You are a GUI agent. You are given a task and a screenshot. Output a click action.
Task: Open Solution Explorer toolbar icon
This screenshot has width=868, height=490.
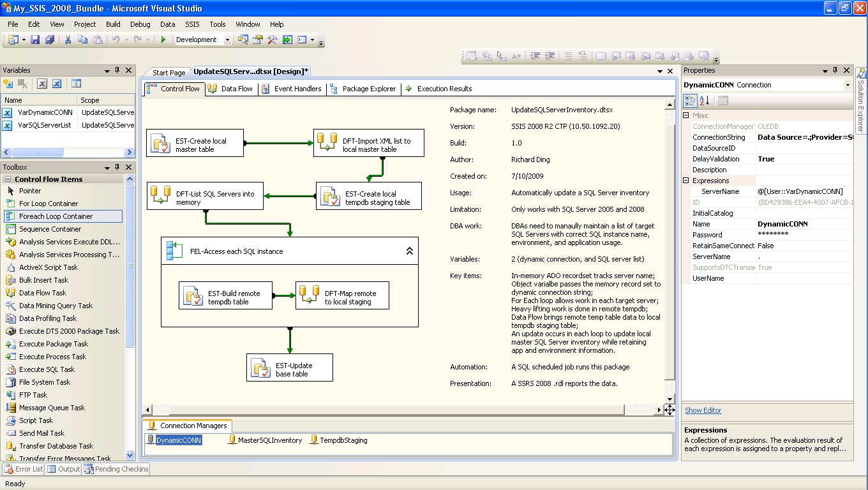click(243, 40)
